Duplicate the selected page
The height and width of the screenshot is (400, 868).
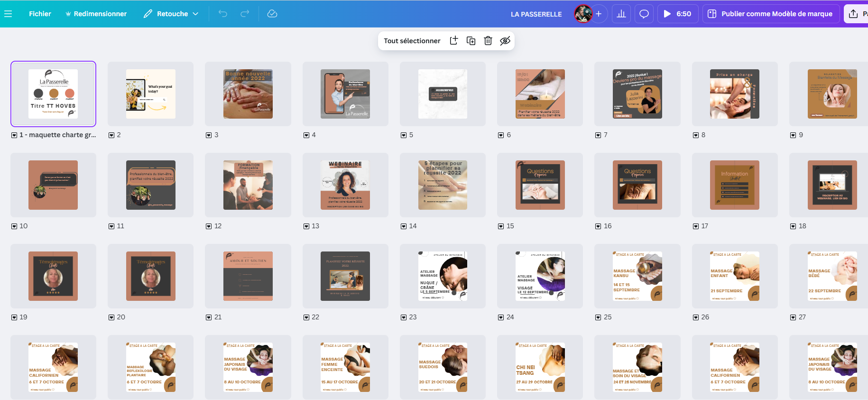(x=471, y=41)
